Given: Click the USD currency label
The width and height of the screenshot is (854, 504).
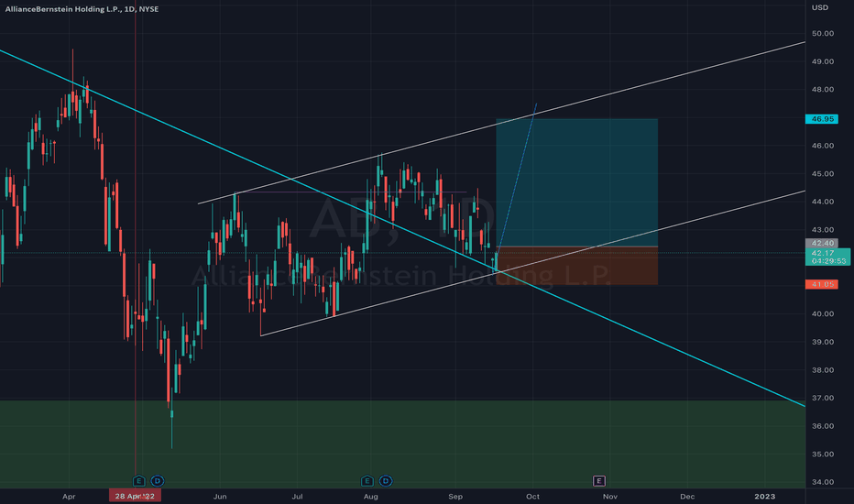Looking at the screenshot, I should [x=820, y=7].
